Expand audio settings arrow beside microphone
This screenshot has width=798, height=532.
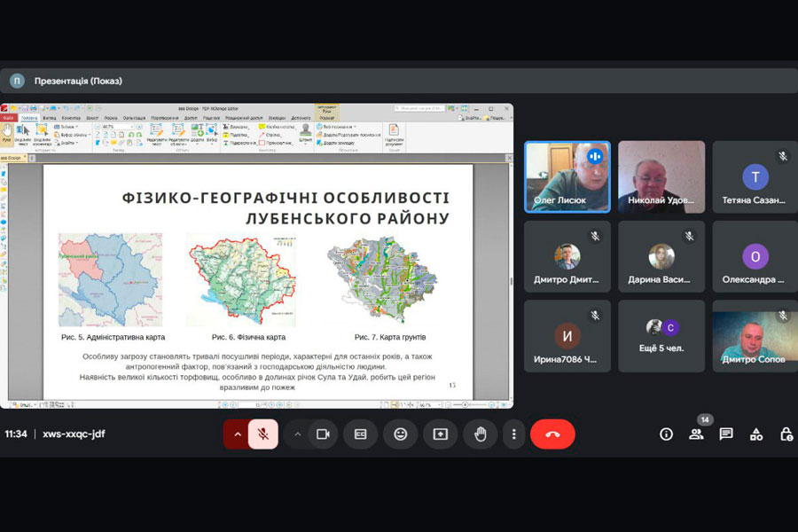(237, 434)
